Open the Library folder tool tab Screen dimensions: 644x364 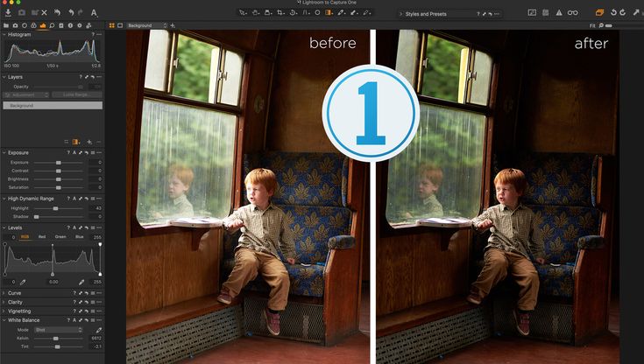(x=6, y=25)
